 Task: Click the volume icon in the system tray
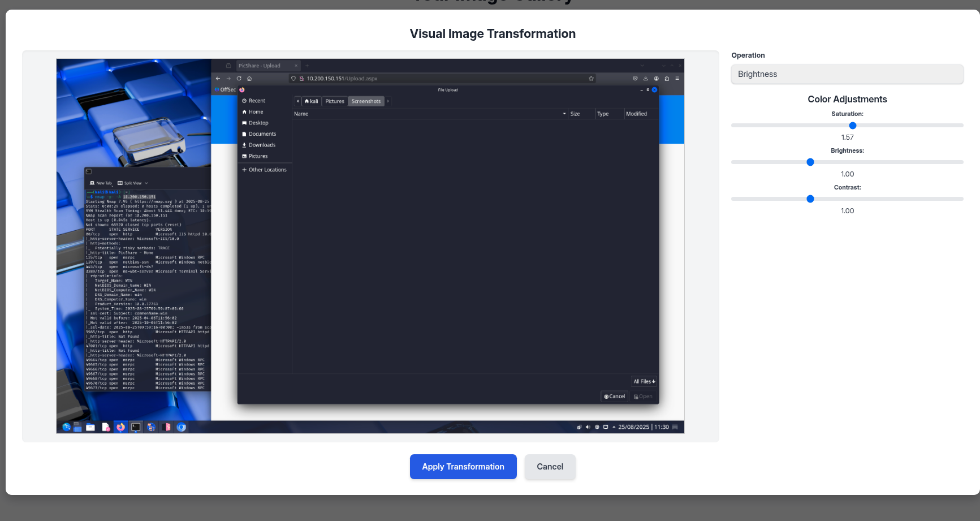588,427
